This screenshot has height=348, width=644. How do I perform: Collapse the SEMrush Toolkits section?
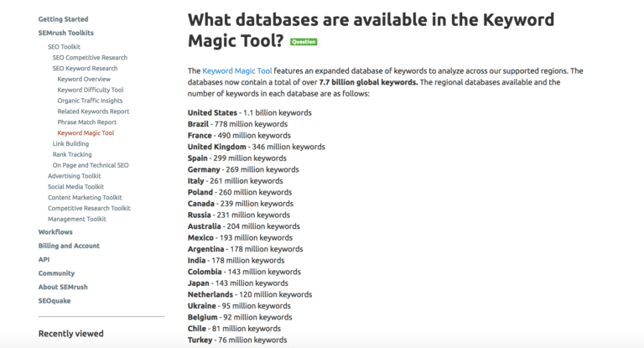65,33
